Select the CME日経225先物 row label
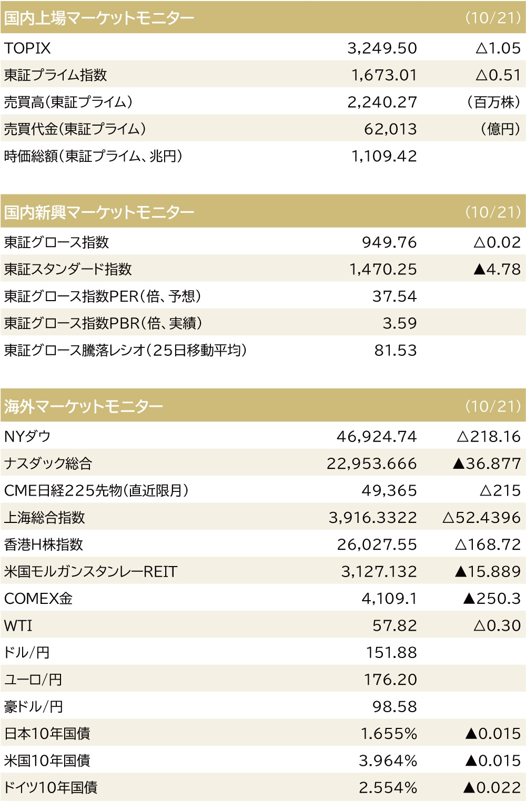This screenshot has height=812, width=526. (96, 490)
